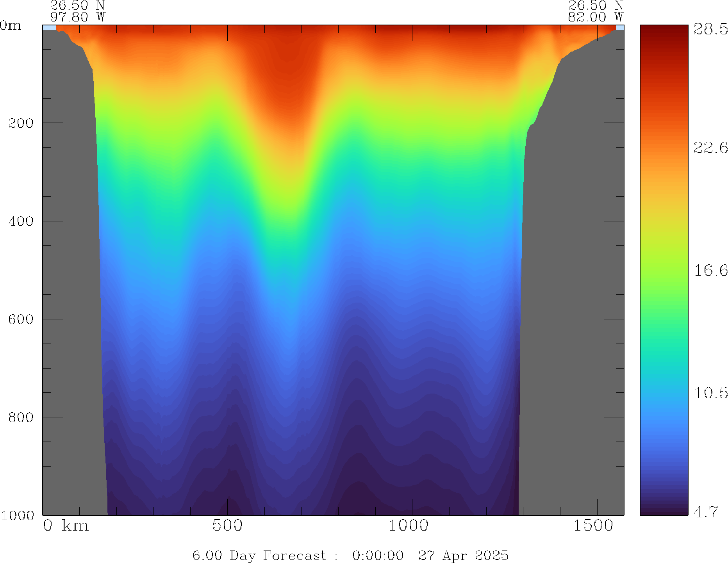Viewport: 728px width, 563px height.
Task: Click the 600 depth axis label
Action: pyautogui.click(x=21, y=319)
